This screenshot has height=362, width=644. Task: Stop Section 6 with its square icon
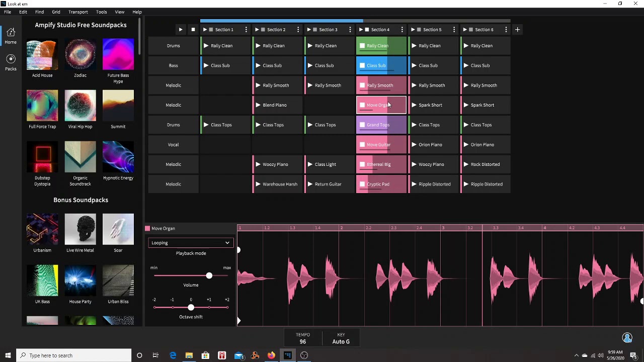point(471,30)
